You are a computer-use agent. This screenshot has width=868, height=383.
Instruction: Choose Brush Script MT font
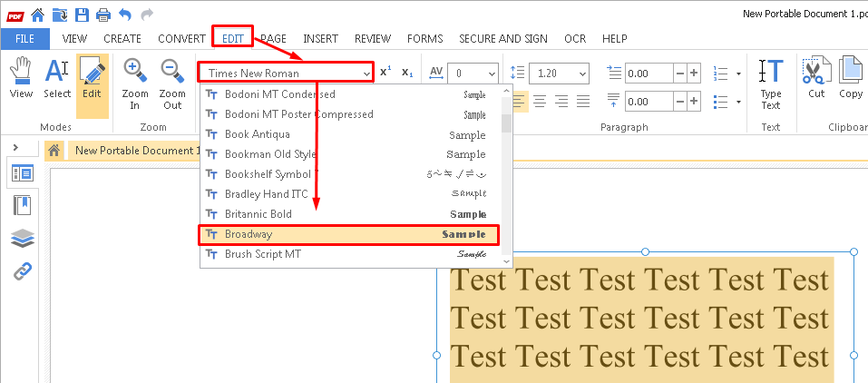click(350, 254)
